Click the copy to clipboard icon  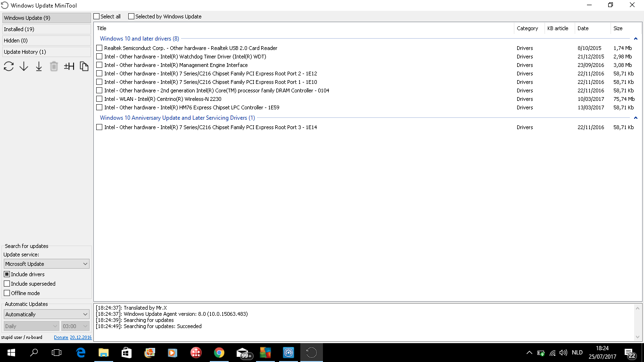click(84, 66)
